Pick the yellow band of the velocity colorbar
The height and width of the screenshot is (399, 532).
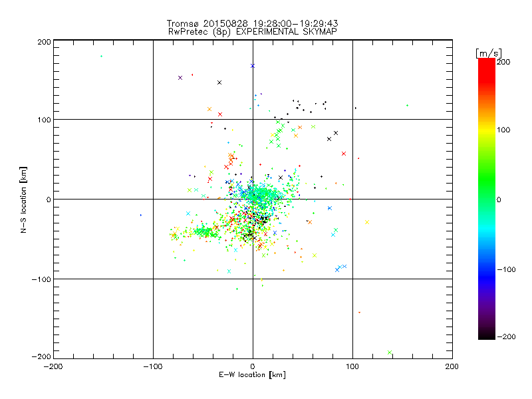click(487, 131)
